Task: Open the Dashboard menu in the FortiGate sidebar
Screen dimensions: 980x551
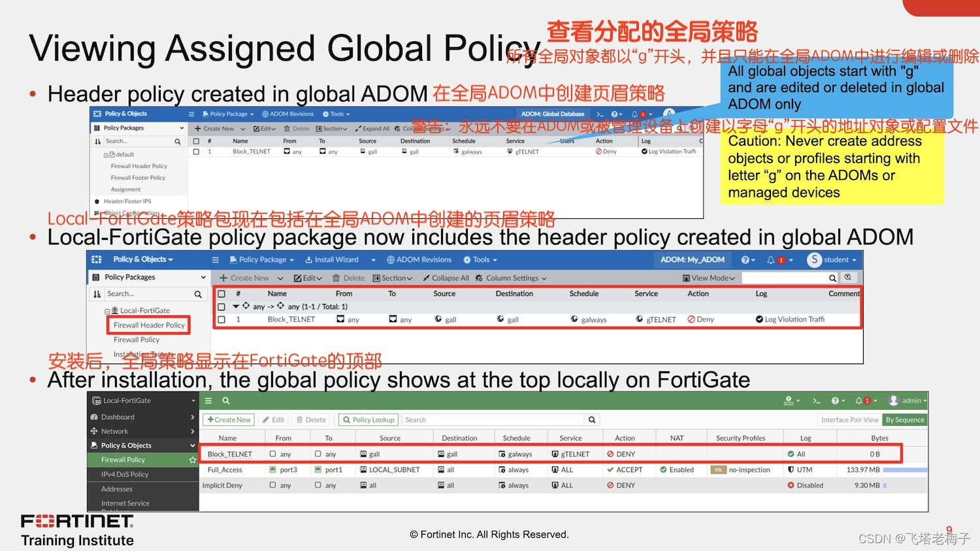Action: coord(142,417)
